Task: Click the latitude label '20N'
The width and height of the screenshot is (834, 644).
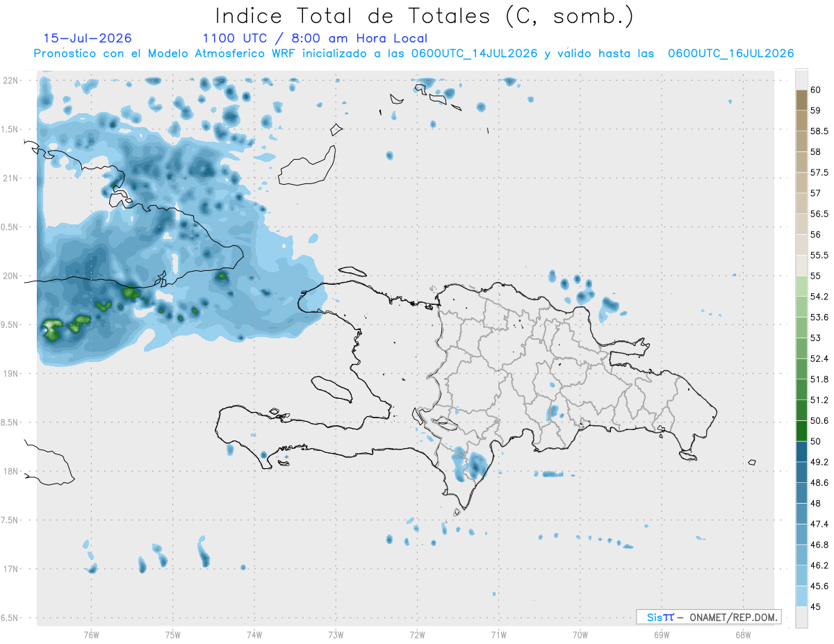Action: (x=12, y=276)
